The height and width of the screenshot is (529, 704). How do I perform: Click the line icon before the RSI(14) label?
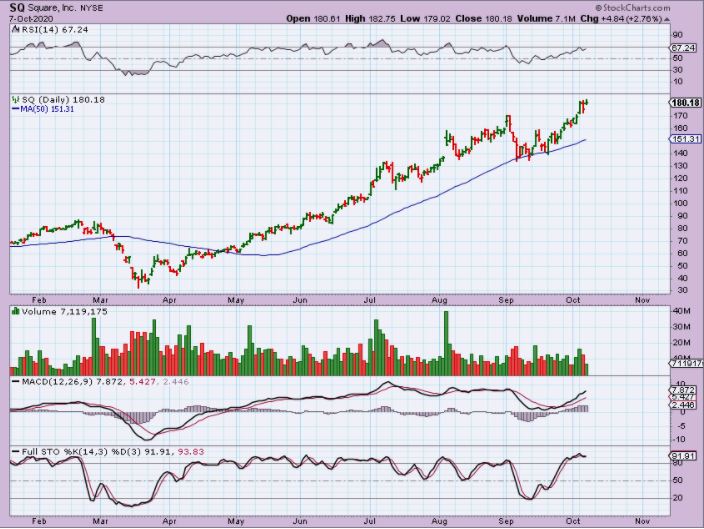(x=16, y=30)
